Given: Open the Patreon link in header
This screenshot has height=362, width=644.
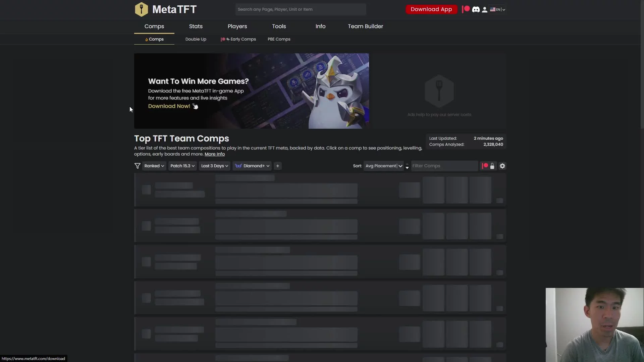Looking at the screenshot, I should point(466,9).
